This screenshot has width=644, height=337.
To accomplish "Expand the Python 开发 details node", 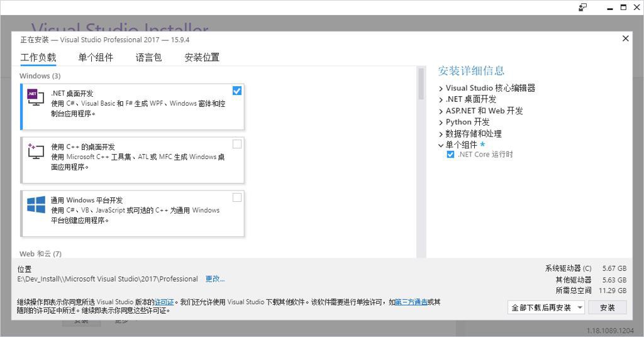I will pos(441,123).
